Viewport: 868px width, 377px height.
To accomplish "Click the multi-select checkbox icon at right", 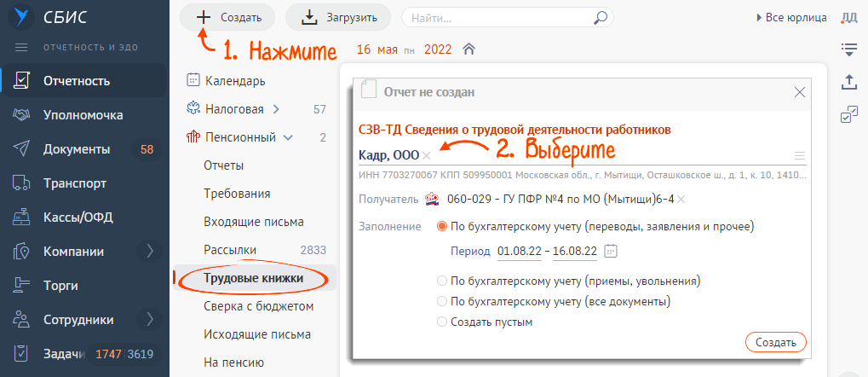I will [848, 114].
